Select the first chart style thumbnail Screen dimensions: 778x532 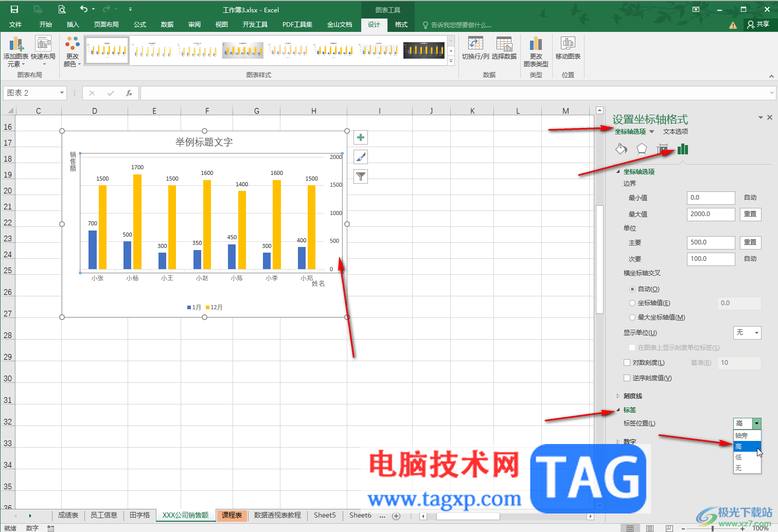pyautogui.click(x=107, y=50)
